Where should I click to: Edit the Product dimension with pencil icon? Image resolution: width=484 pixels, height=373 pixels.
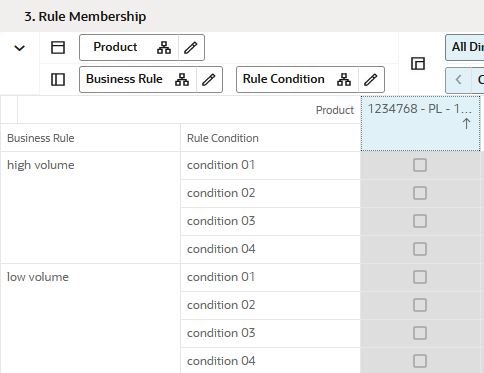point(191,48)
